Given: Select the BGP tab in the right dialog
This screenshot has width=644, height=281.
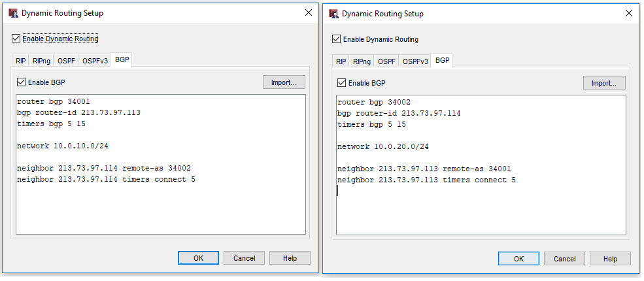Looking at the screenshot, I should (x=443, y=61).
